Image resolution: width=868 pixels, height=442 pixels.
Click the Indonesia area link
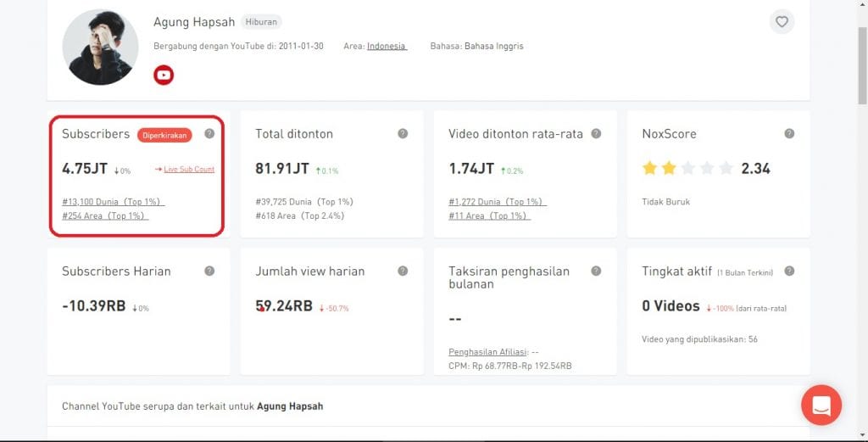(x=387, y=46)
